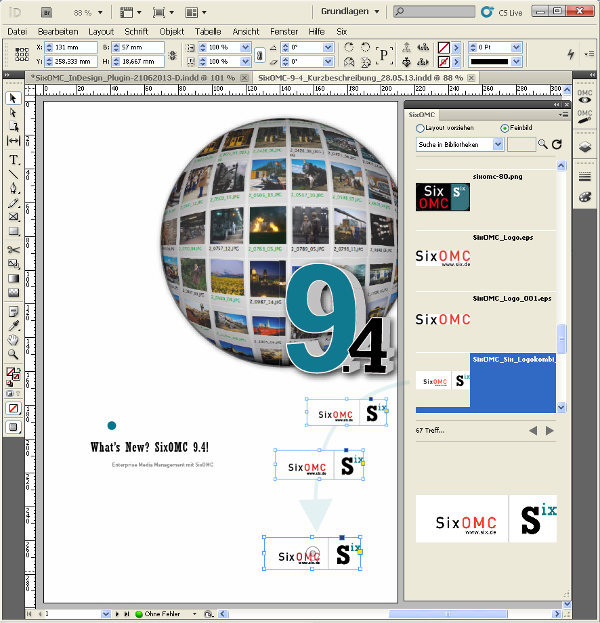
Task: Select the Direct Selection tool
Action: 13,113
